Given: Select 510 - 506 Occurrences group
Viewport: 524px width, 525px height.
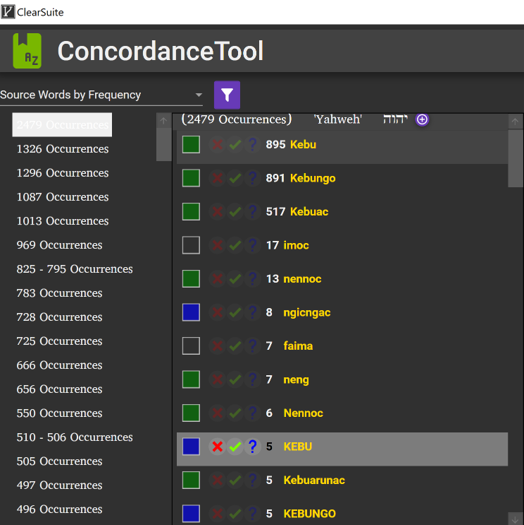Looking at the screenshot, I should coord(75,437).
